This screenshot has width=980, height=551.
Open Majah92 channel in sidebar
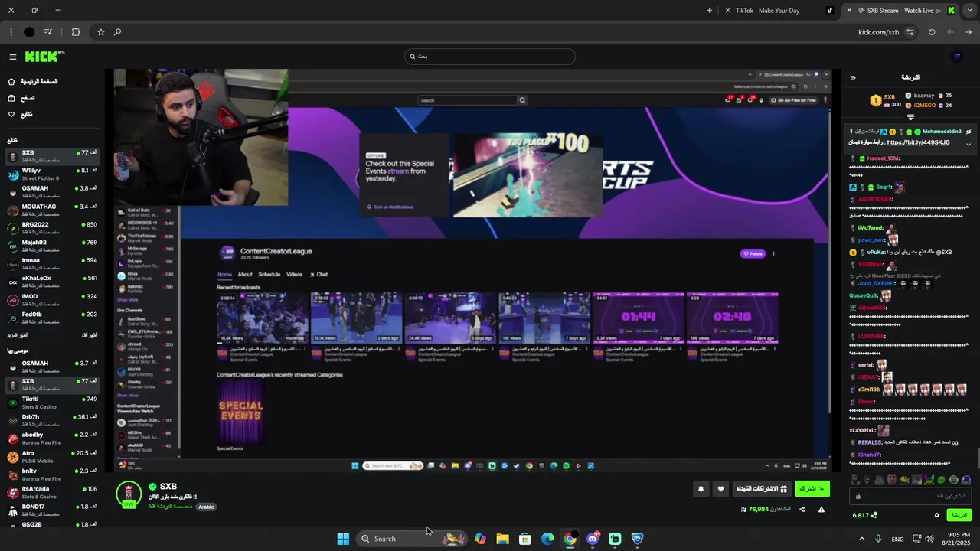pyautogui.click(x=51, y=246)
